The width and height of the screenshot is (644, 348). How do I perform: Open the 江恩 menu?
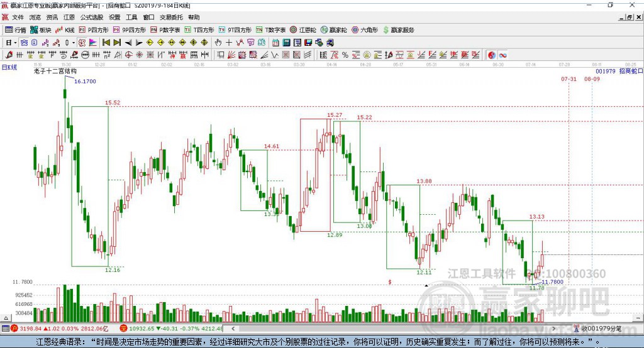[x=69, y=17]
